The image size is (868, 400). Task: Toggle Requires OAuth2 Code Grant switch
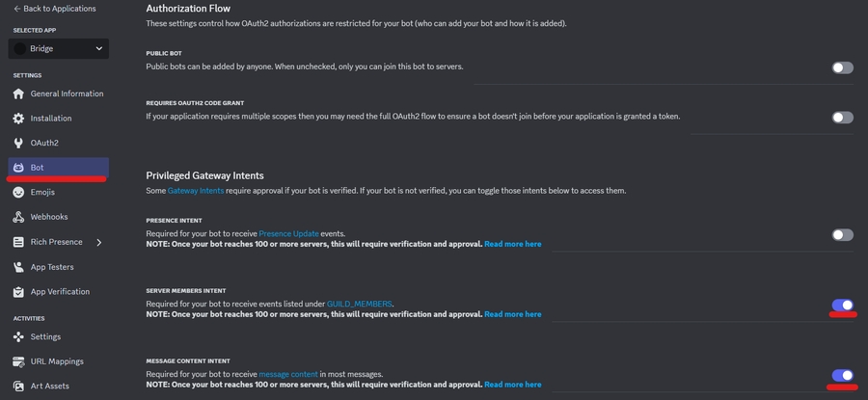tap(842, 118)
